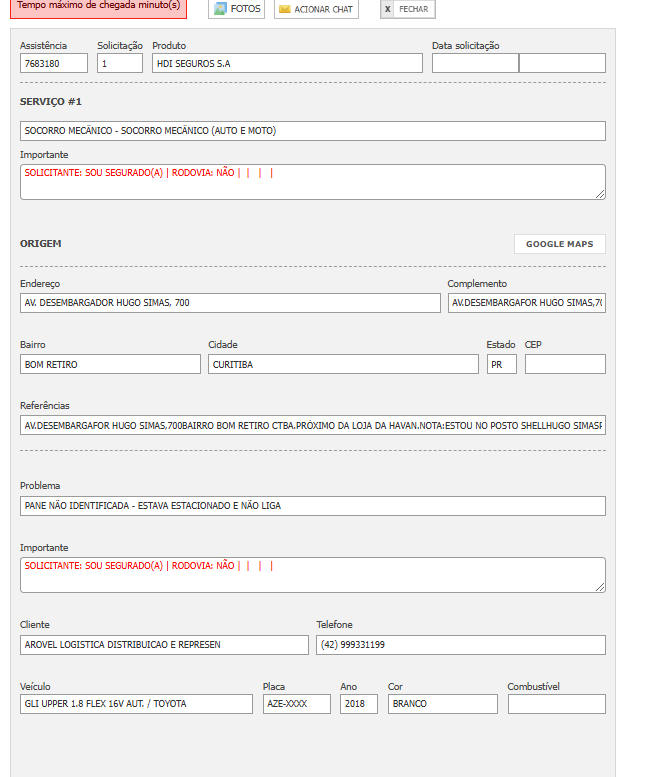Screen dimensions: 660x777
Task: Click the Telefone number field
Action: 460,645
